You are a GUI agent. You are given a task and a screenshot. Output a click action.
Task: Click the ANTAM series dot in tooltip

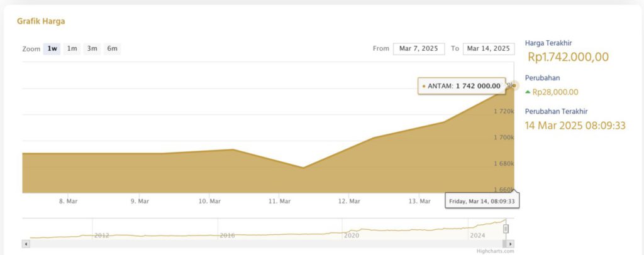424,86
